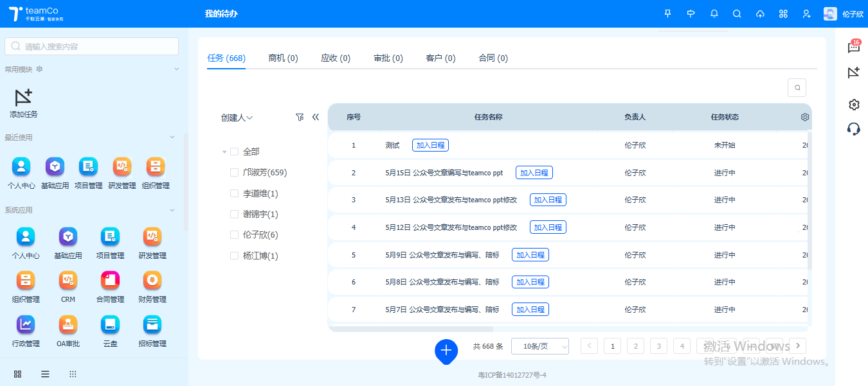
Task: Click the filter funnel icon beside 创建人
Action: [299, 118]
